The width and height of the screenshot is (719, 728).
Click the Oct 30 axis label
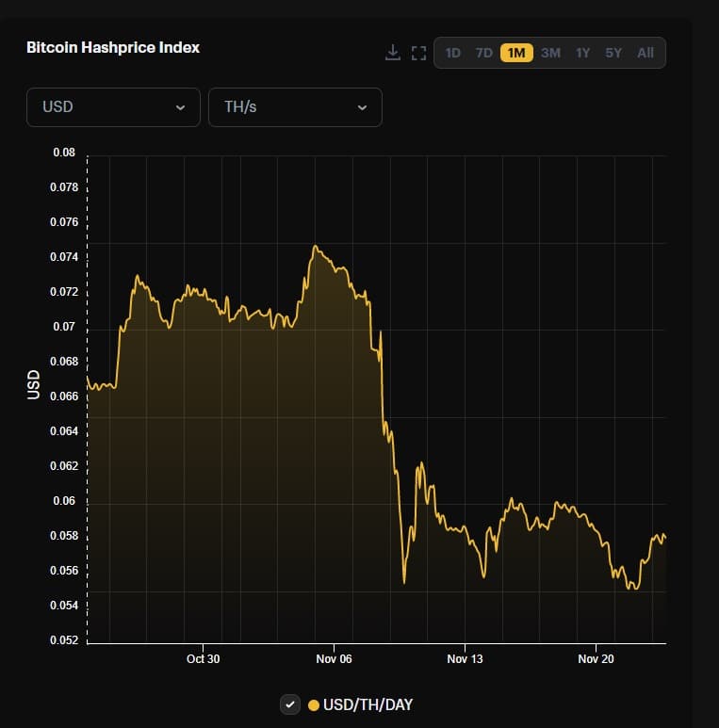(203, 659)
